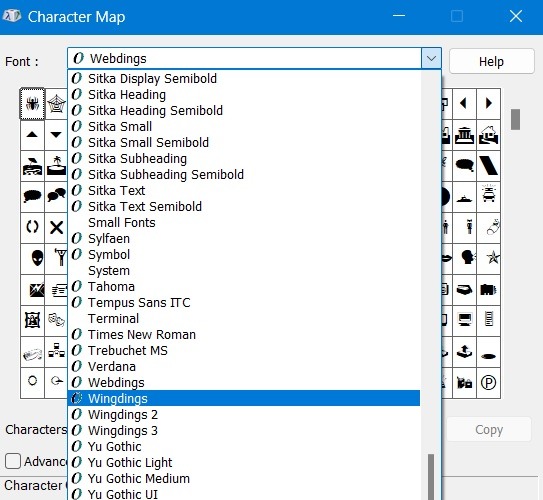Select Trebuchet MS font entry
Viewport: 543px width, 500px height.
(x=244, y=350)
